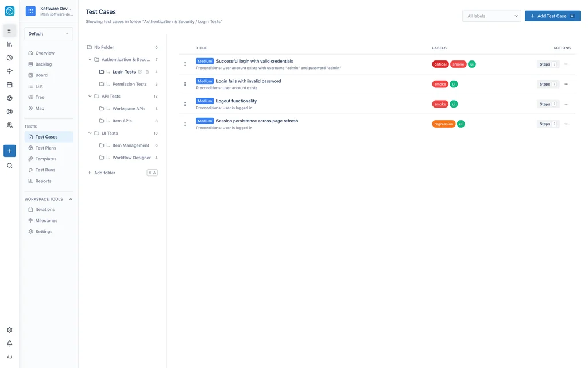This screenshot has width=588, height=368.
Task: Open Tree view in the sidebar
Action: pos(49,97)
